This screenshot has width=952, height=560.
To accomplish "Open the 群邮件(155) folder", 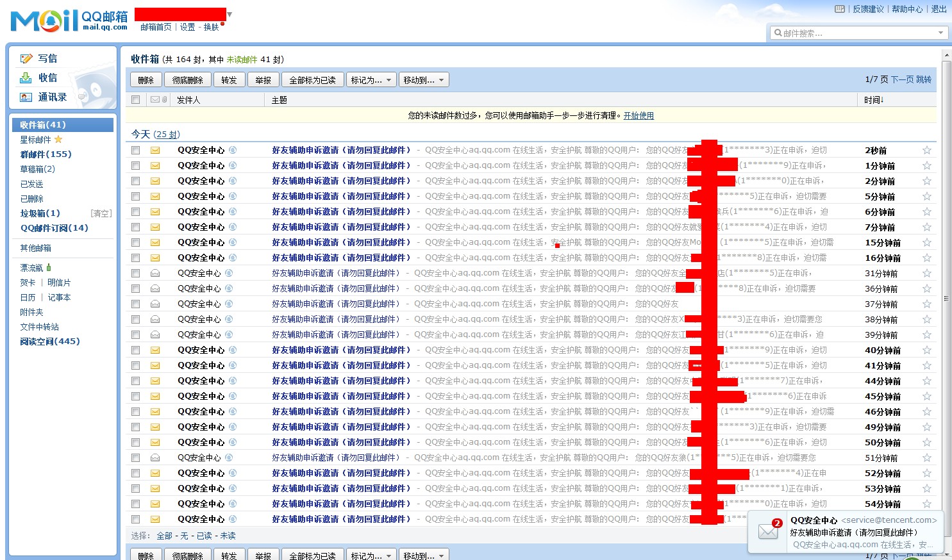I will [46, 154].
